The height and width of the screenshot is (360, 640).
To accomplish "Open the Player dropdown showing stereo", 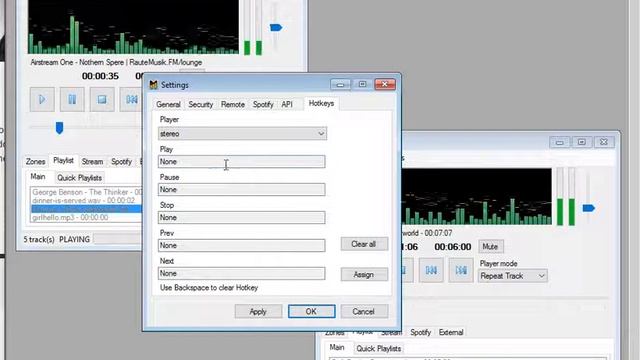I will click(x=242, y=133).
